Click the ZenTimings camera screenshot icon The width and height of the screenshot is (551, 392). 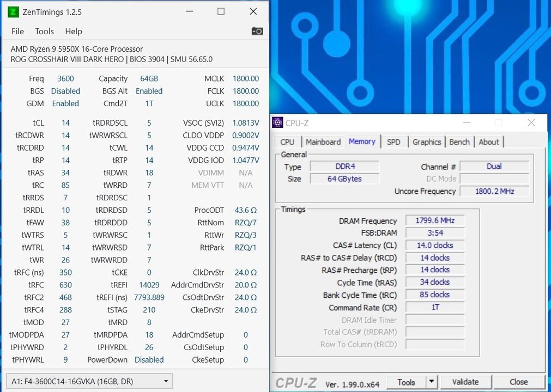(x=257, y=31)
